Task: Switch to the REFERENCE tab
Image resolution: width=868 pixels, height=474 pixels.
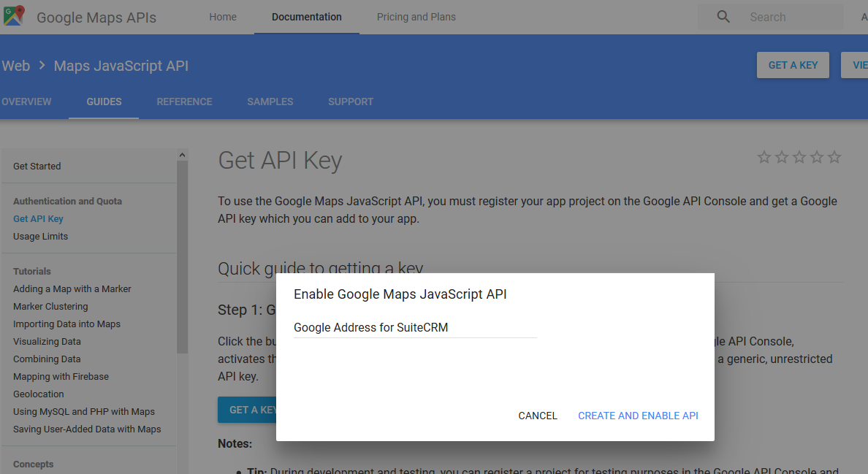Action: 184,102
